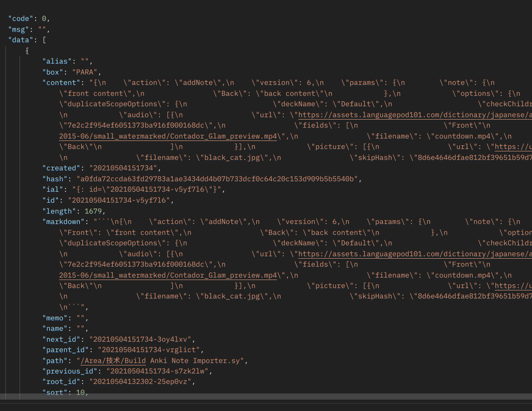Viewport: 532px width, 411px height.
Task: Open the languagepod101 URL in the content value
Action: tap(415, 115)
